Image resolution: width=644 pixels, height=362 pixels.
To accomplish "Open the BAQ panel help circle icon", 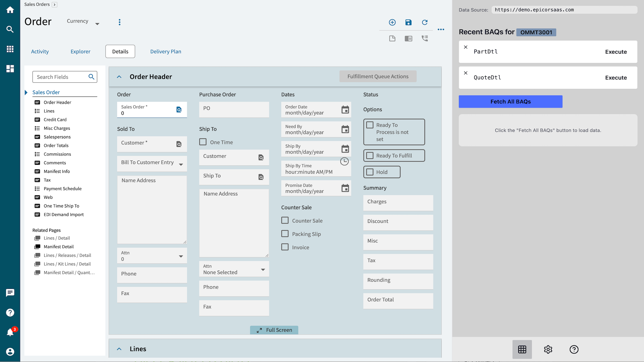I will click(x=574, y=349).
